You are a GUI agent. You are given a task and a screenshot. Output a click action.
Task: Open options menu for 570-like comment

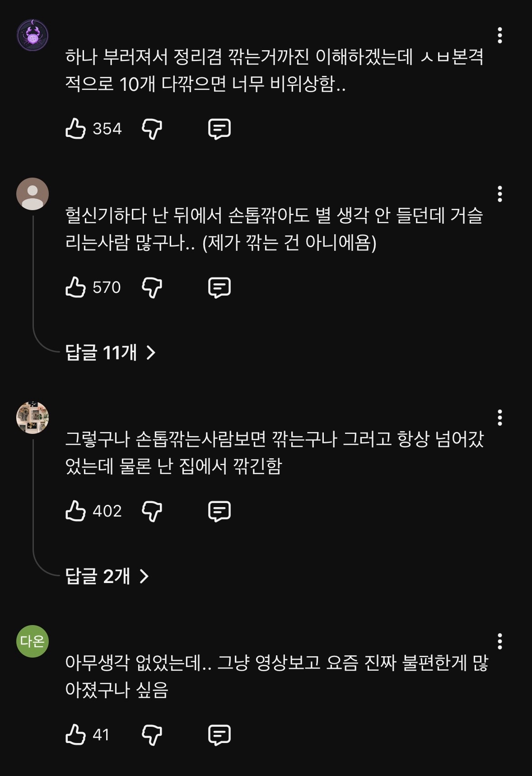click(x=499, y=194)
